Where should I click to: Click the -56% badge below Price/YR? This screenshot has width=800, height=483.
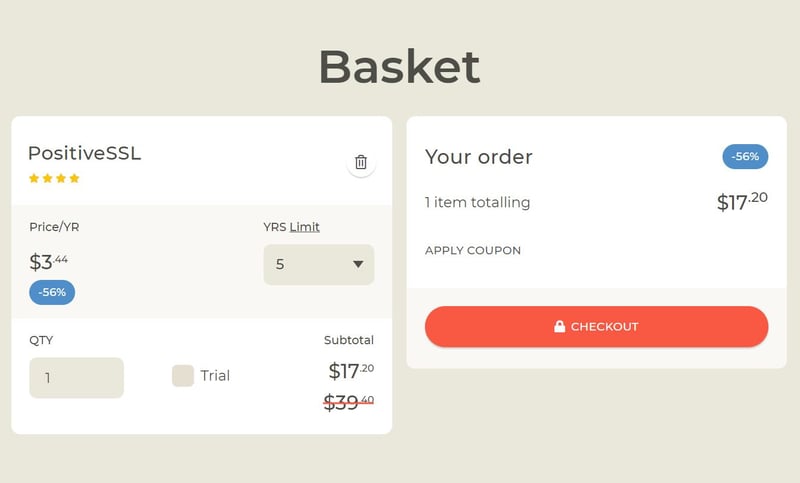52,292
